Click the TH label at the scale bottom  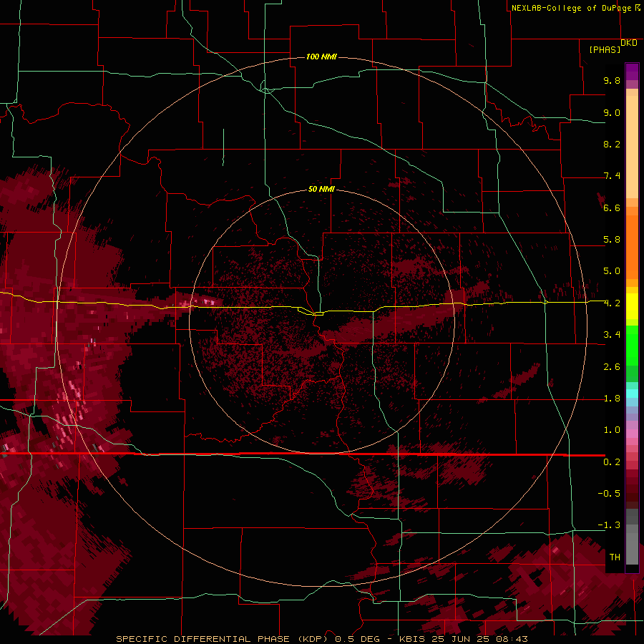tap(615, 557)
